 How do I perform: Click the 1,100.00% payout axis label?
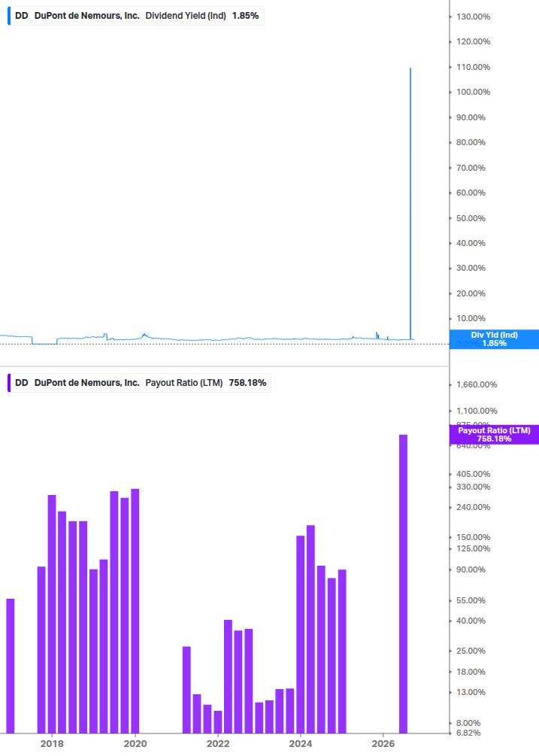(x=477, y=411)
